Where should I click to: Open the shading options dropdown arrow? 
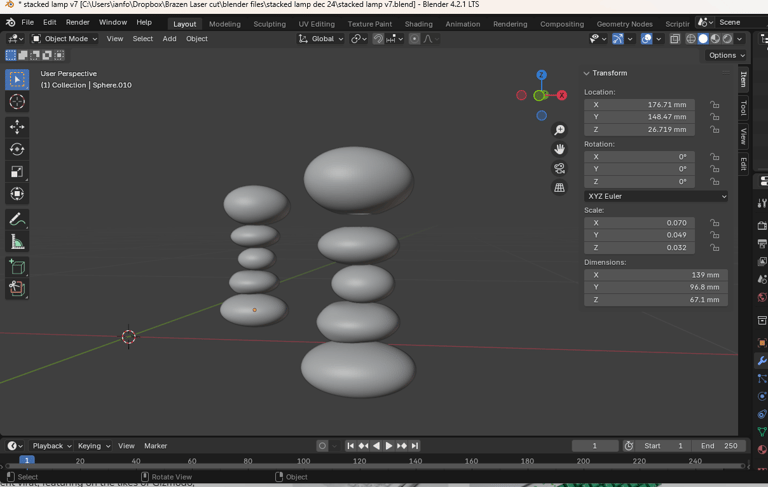coord(740,39)
